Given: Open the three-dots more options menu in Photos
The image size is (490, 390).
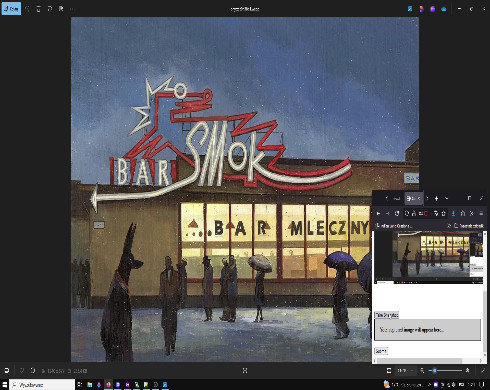Looking at the screenshot, I should [x=72, y=9].
